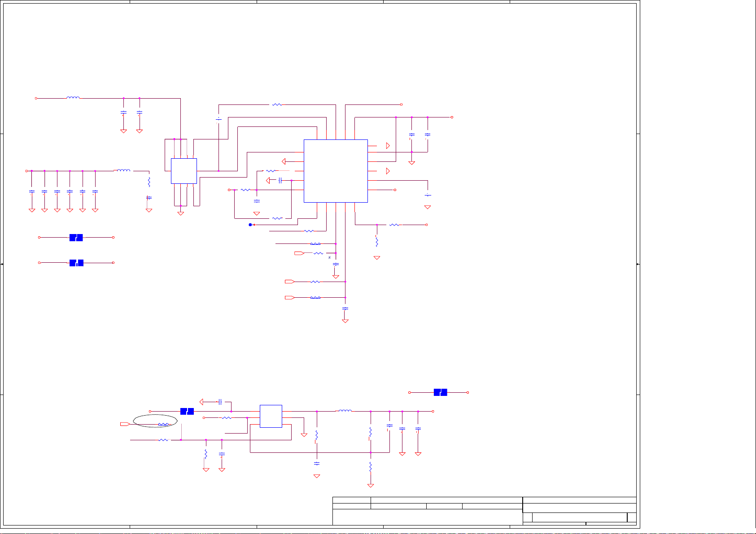
Task: Select the horizontal capacitor above the bottom IC
Action: [220, 402]
